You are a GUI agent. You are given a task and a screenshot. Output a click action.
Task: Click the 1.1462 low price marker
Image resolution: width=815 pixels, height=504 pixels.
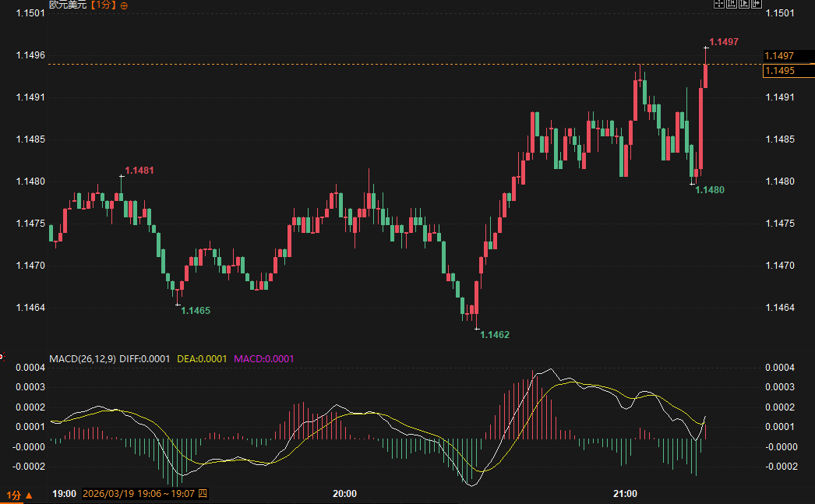pos(494,335)
